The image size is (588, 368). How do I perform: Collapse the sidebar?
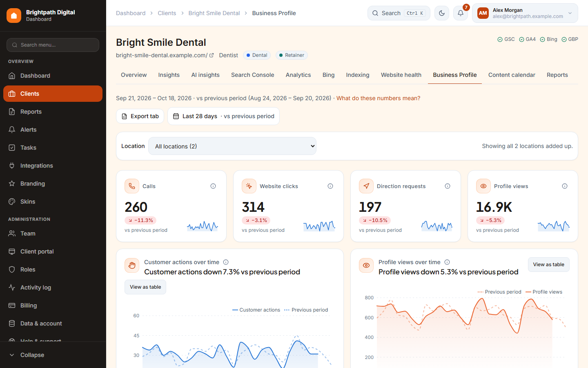(x=53, y=355)
